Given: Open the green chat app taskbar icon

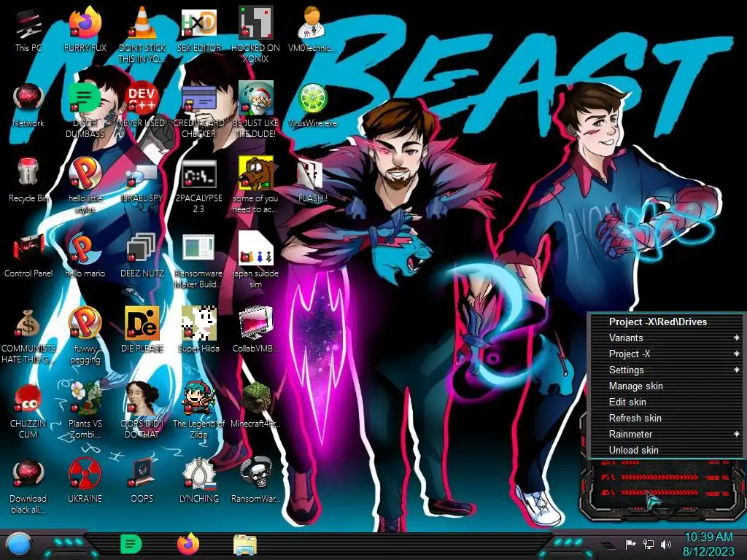Looking at the screenshot, I should click(131, 544).
